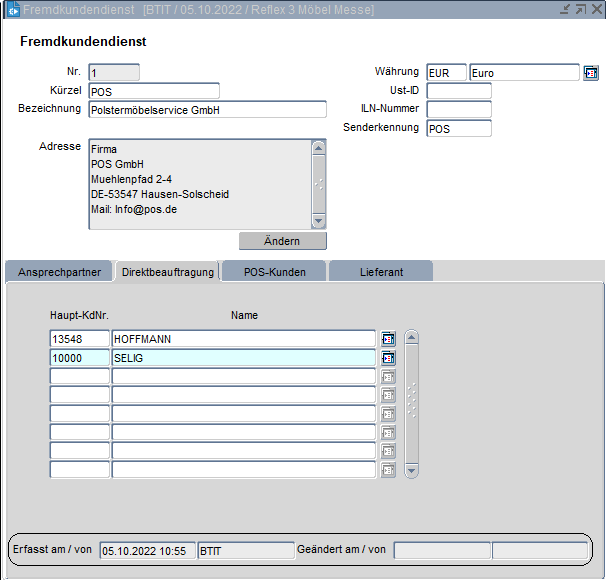This screenshot has width=606, height=580.
Task: Click the ILN-Nummer input field
Action: pyautogui.click(x=459, y=109)
